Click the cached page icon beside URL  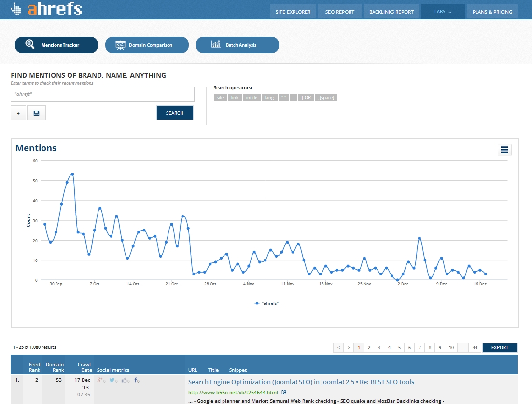(x=284, y=392)
